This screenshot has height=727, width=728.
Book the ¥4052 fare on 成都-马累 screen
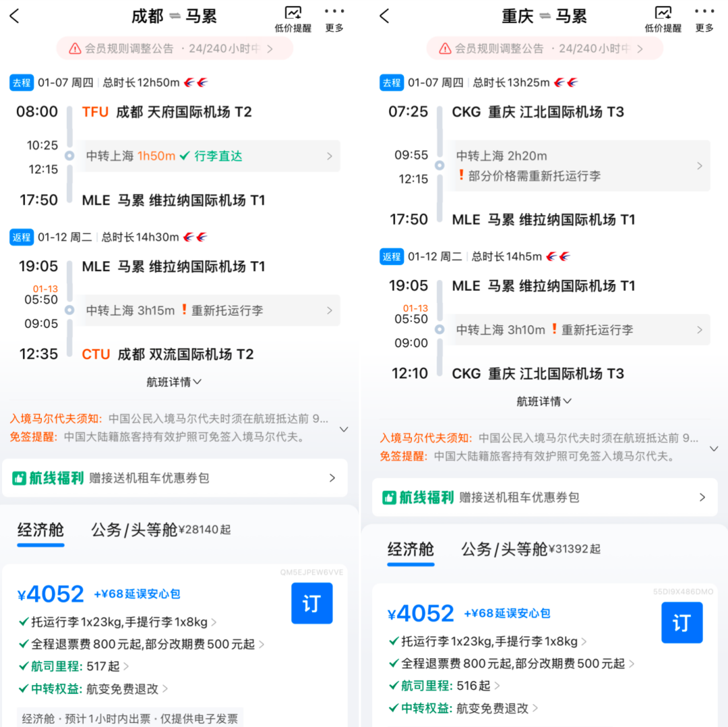pyautogui.click(x=312, y=603)
